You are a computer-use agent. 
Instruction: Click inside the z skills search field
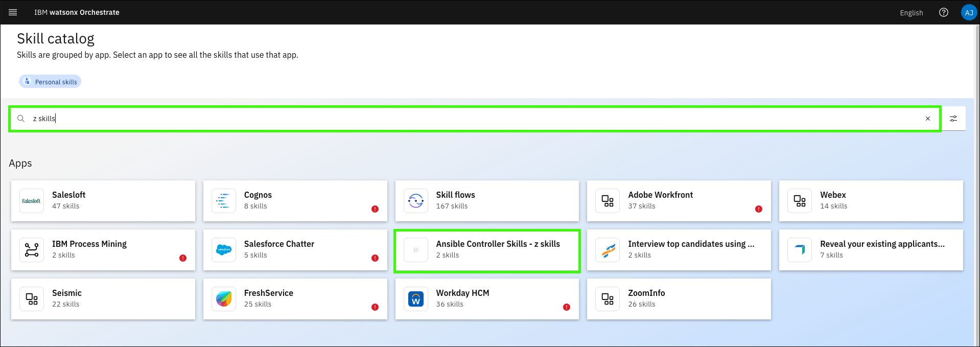pos(460,119)
